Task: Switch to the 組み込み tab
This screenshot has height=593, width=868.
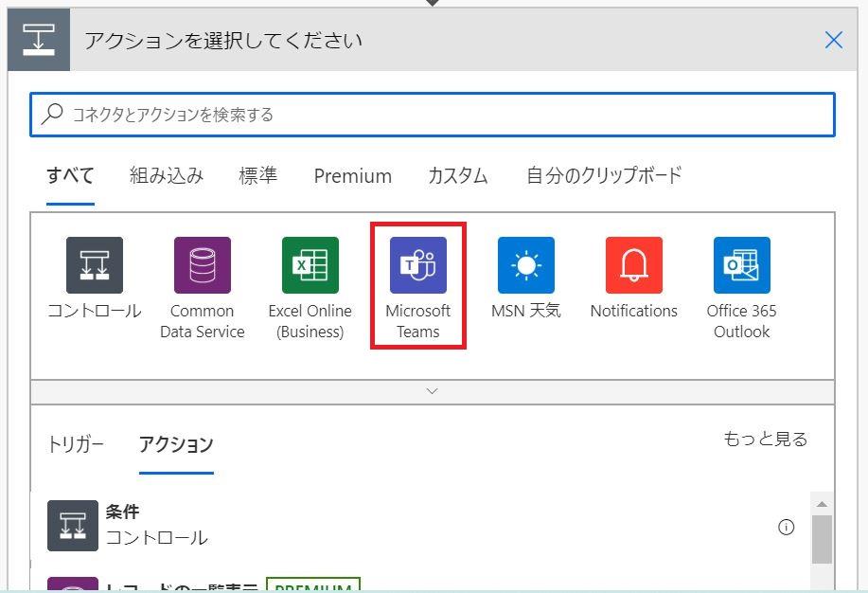Action: (x=167, y=175)
